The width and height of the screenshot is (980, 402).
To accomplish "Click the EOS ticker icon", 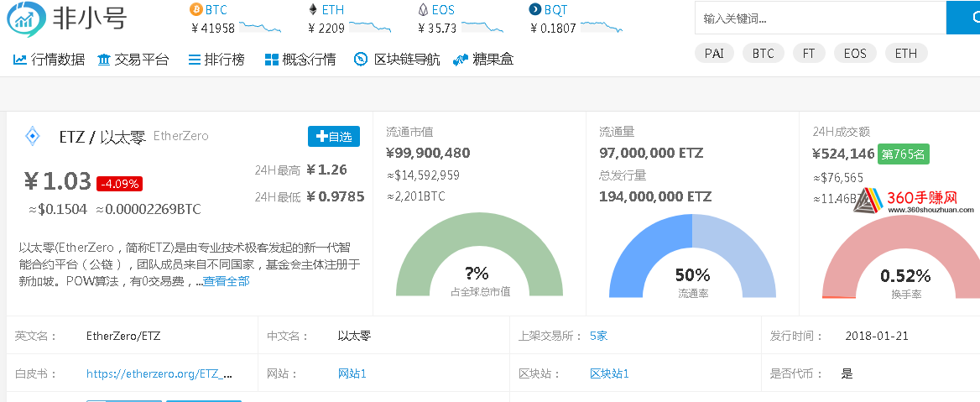I will click(x=423, y=10).
